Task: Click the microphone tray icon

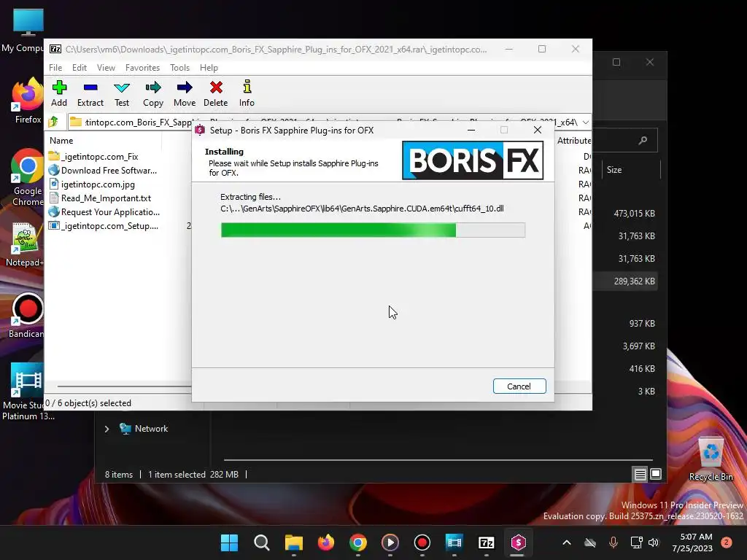Action: coord(614,542)
